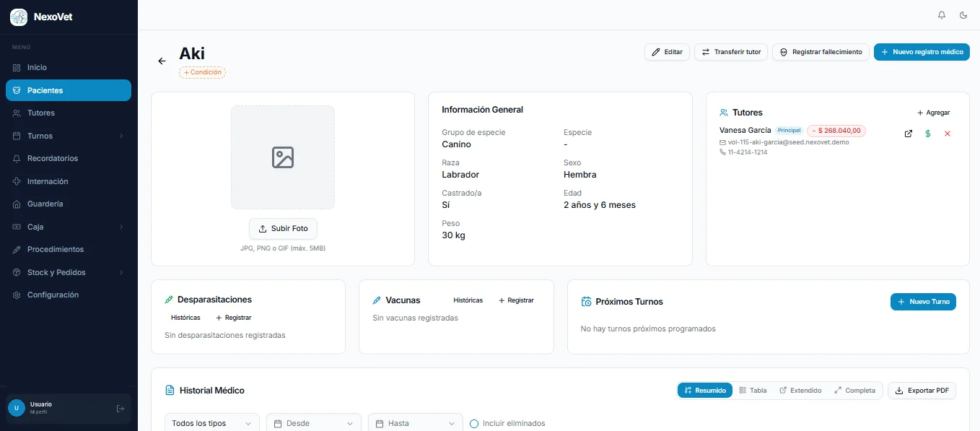Click the tutor name Vanesa García
The height and width of the screenshot is (431, 980).
(745, 130)
